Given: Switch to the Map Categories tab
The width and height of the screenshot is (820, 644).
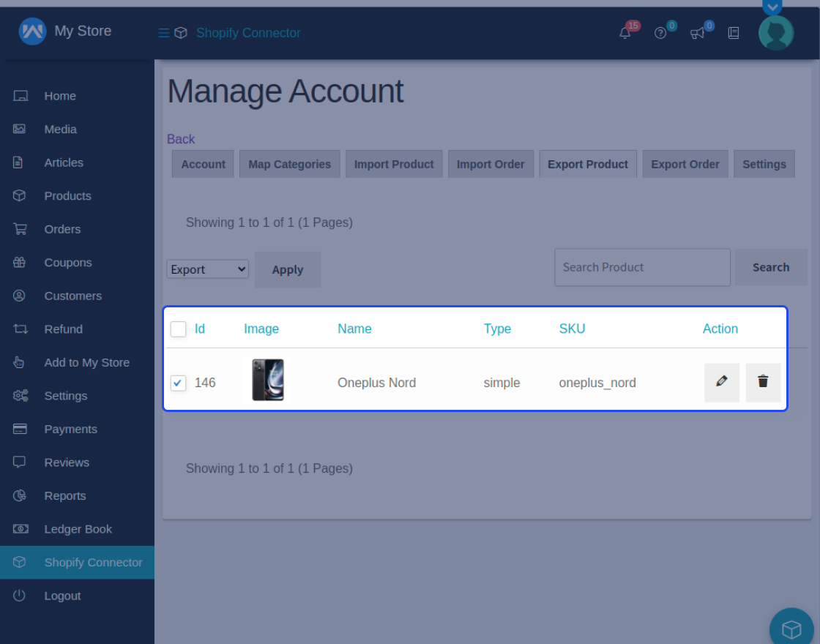Looking at the screenshot, I should click(289, 164).
